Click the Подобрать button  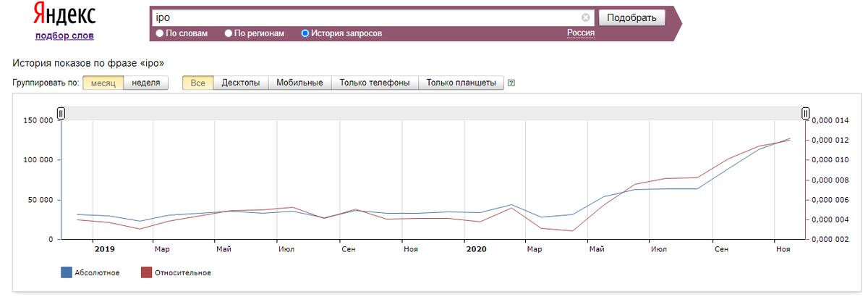pyautogui.click(x=631, y=18)
